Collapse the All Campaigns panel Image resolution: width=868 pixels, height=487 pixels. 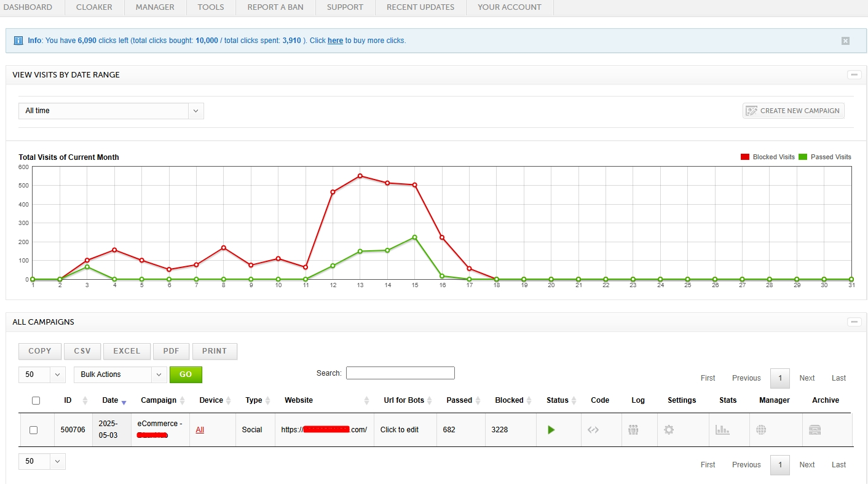[854, 322]
